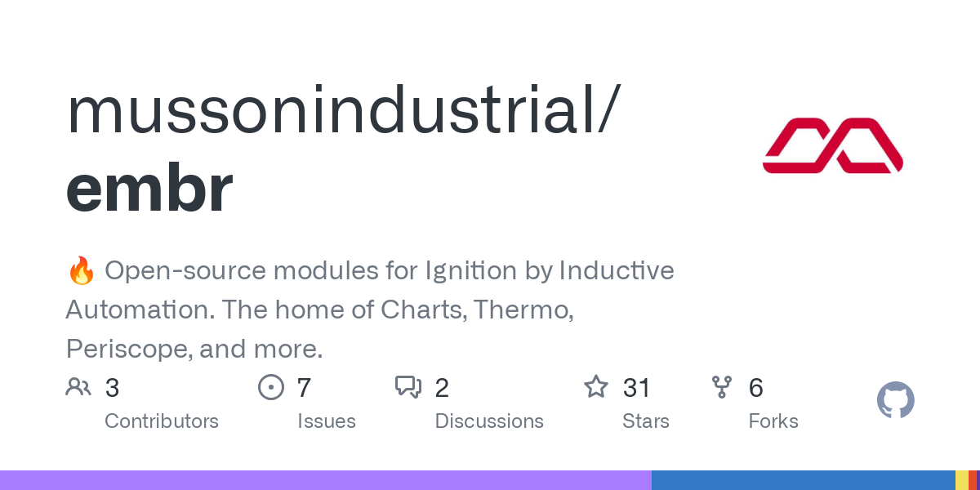Click the repository description text

point(370,310)
